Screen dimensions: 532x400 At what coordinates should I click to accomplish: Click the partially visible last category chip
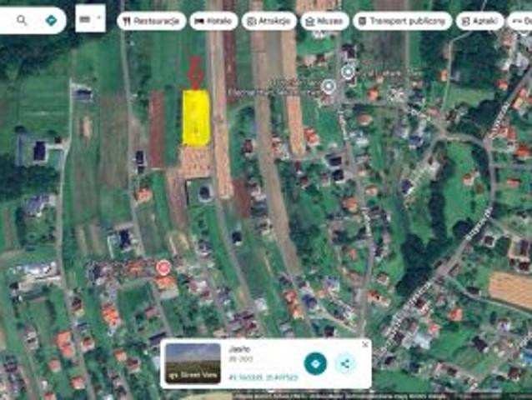[x=520, y=21]
